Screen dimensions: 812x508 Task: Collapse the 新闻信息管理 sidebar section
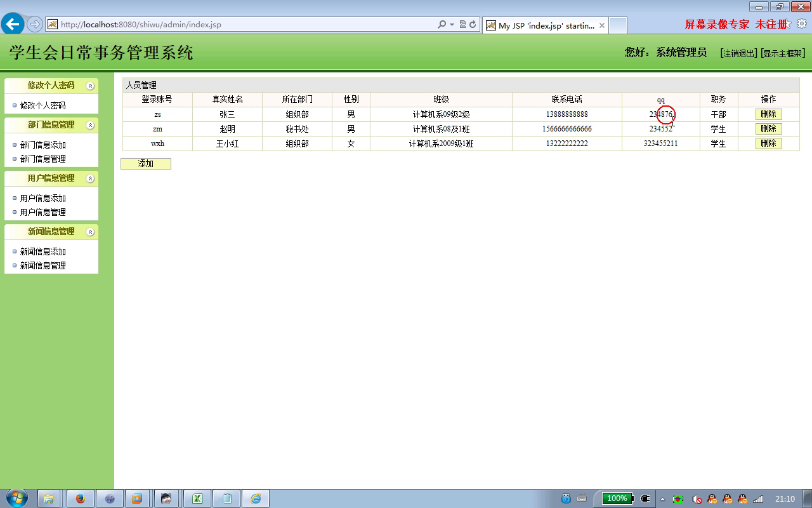(90, 232)
